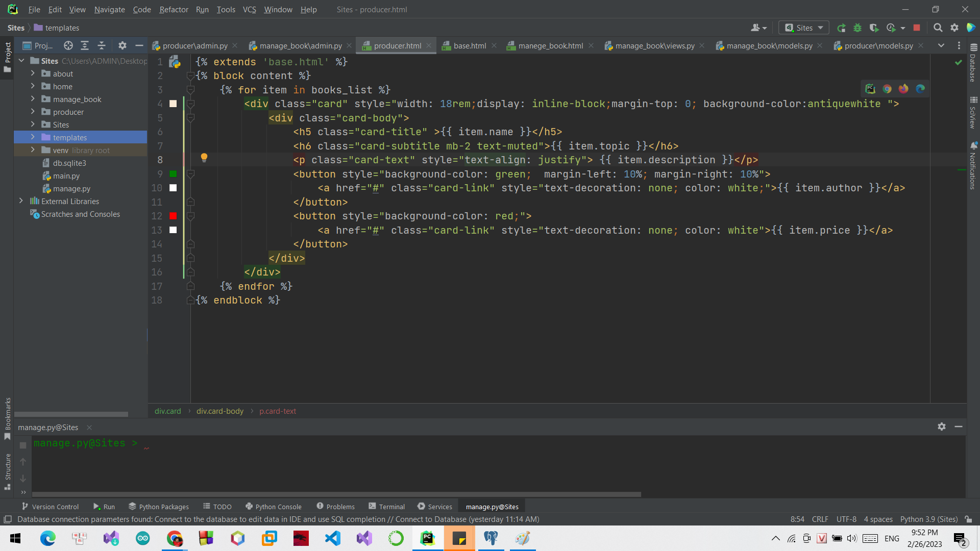The height and width of the screenshot is (551, 980).
Task: Open the Sites run configuration dropdown
Action: (x=804, y=28)
